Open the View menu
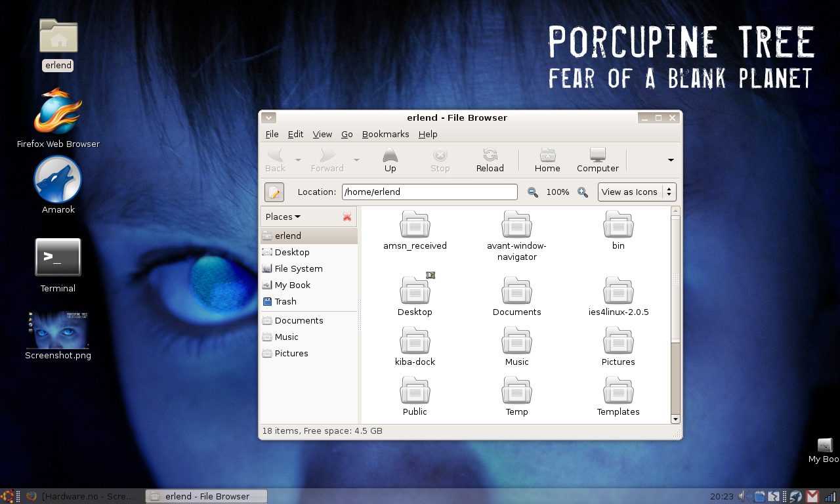 click(322, 135)
